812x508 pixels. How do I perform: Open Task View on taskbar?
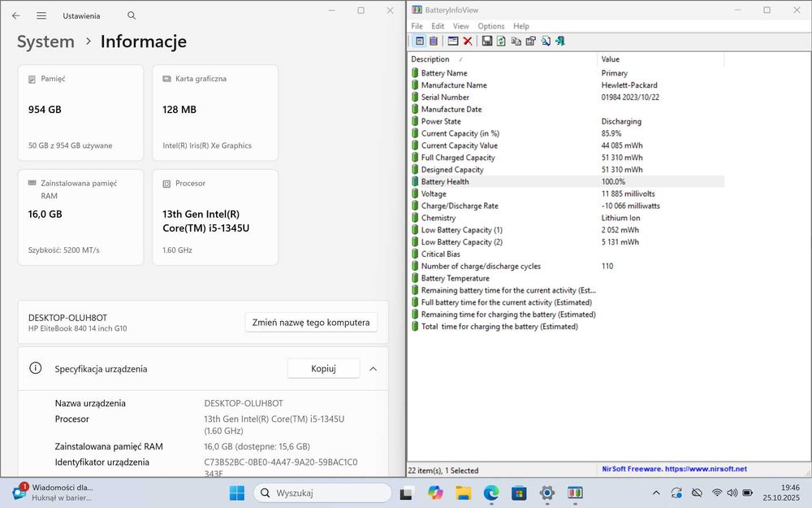[x=407, y=493]
